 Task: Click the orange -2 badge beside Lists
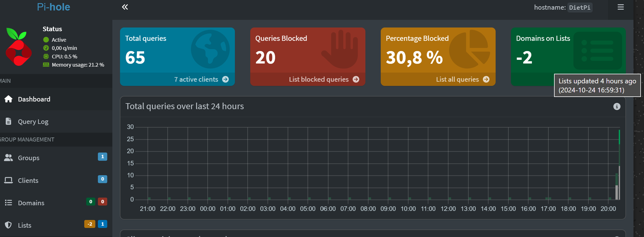(x=90, y=224)
